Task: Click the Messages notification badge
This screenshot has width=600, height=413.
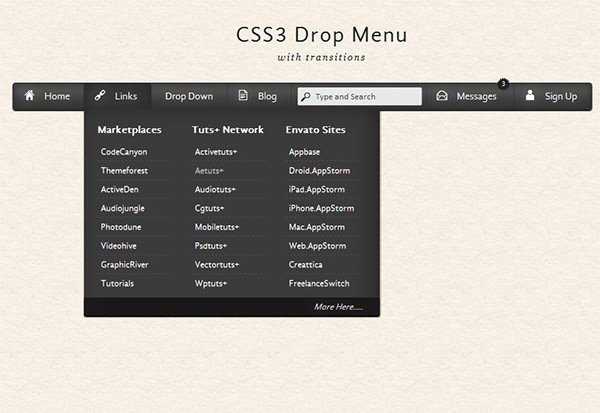Action: point(503,83)
